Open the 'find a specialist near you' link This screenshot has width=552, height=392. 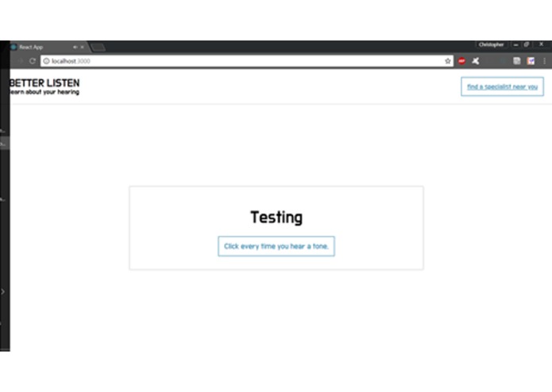(502, 86)
